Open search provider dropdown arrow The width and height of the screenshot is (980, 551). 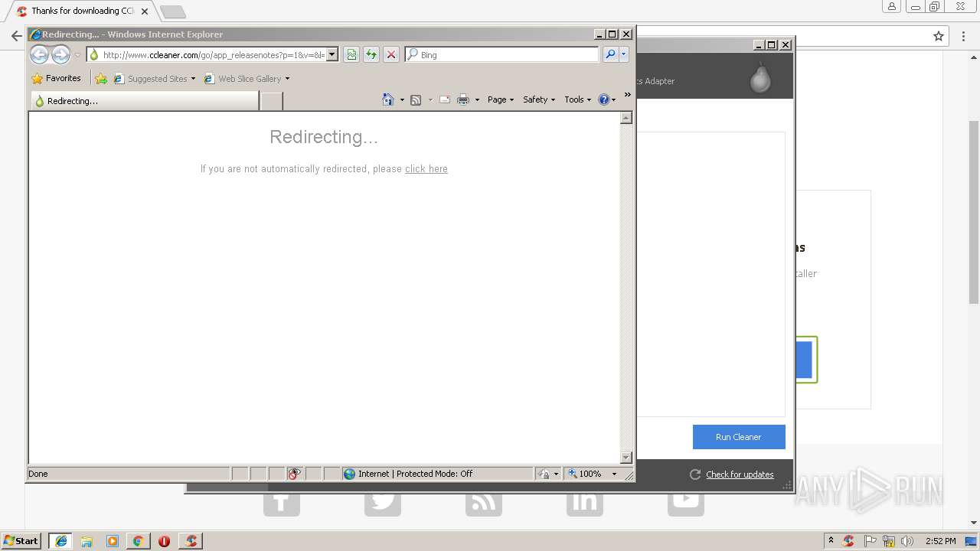(x=624, y=54)
